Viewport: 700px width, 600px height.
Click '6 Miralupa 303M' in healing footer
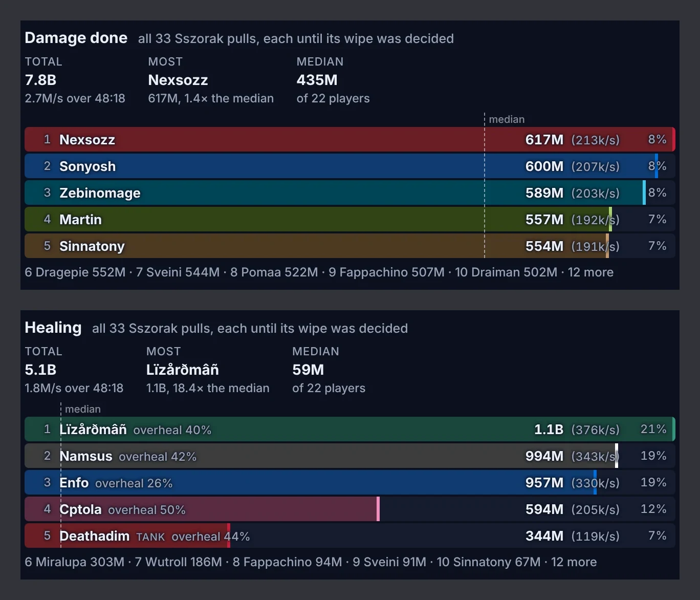pyautogui.click(x=75, y=562)
